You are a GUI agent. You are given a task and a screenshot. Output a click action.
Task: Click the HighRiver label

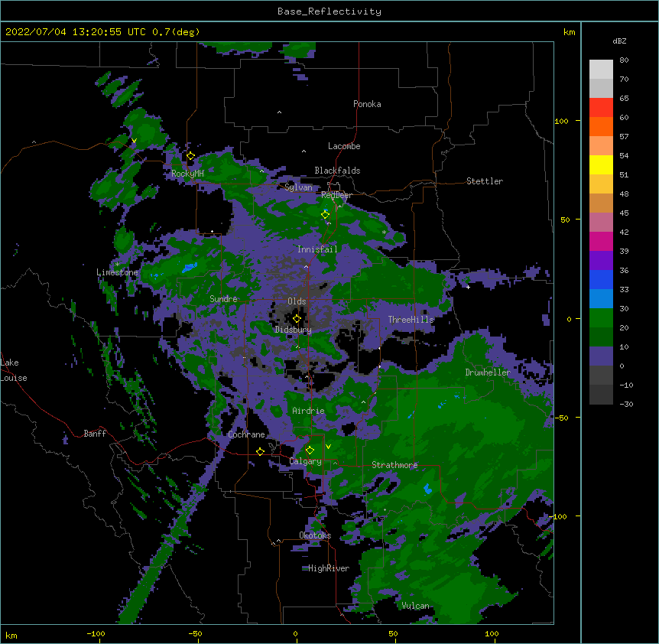329,568
